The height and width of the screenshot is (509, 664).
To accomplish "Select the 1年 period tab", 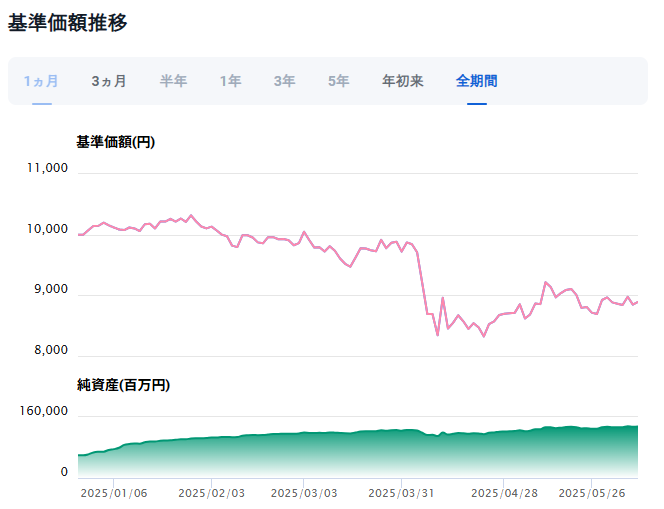I will (x=230, y=81).
